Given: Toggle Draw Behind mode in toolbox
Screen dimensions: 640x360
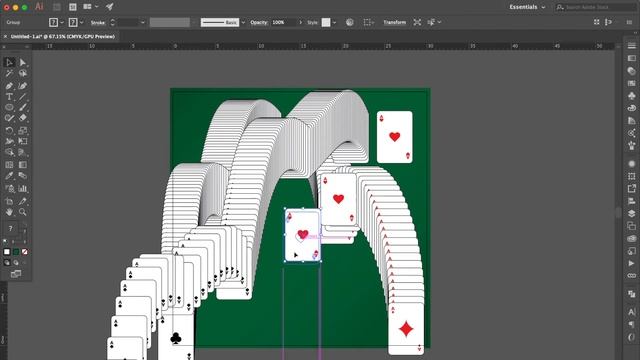Looking at the screenshot, I should (16, 262).
